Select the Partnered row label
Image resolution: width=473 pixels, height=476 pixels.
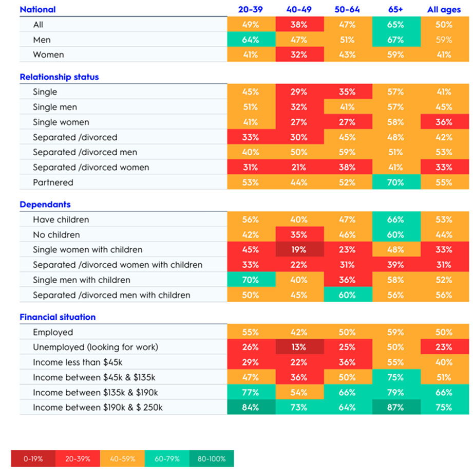(x=53, y=182)
